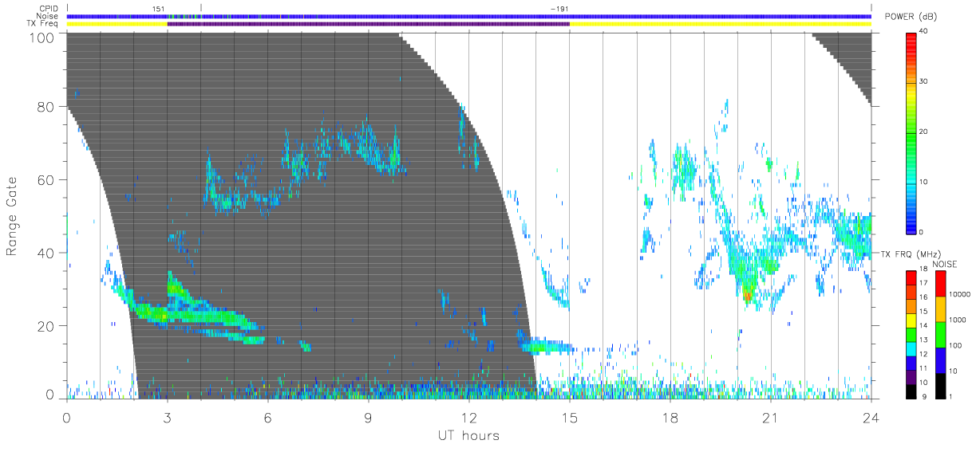The height and width of the screenshot is (452, 980).
Task: Click x-axis tick label 21
Action: tap(770, 418)
